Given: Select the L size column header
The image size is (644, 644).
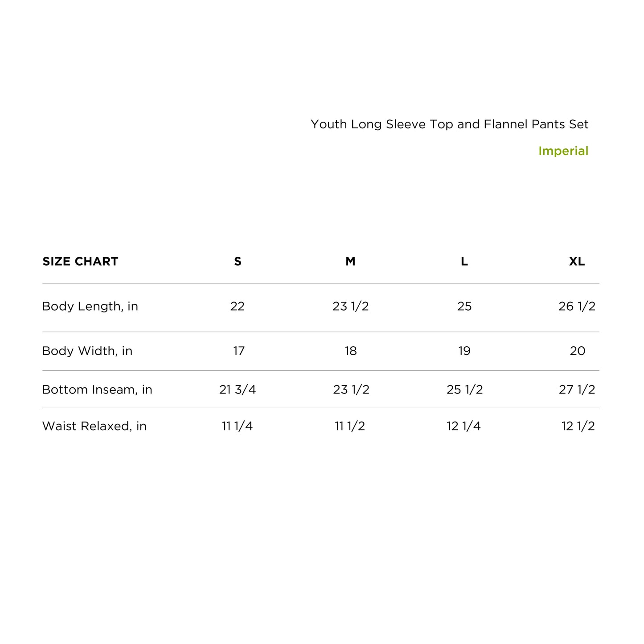Looking at the screenshot, I should (x=464, y=262).
